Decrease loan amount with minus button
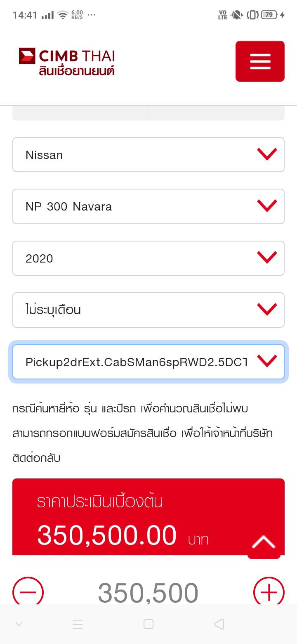Screen dimensions: 297x644 (x=28, y=592)
